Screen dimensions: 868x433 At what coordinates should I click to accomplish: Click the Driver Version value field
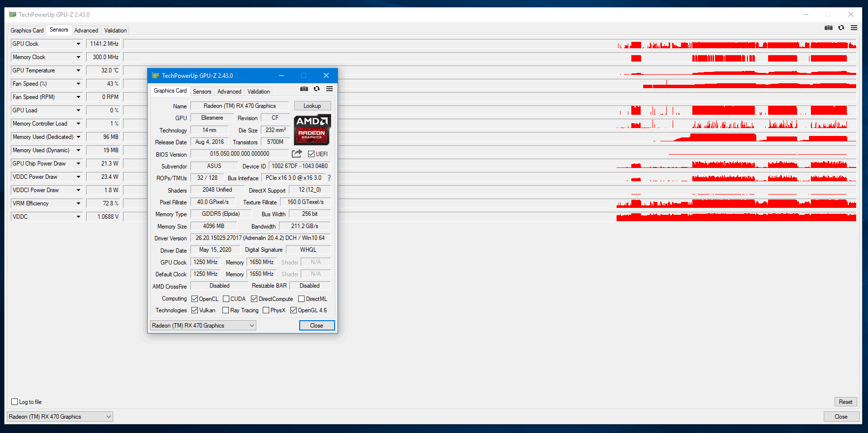260,238
